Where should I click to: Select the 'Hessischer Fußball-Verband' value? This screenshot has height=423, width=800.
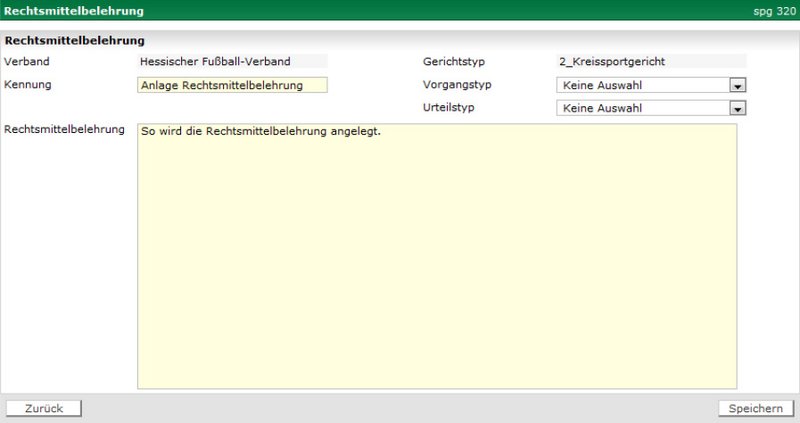(x=215, y=62)
